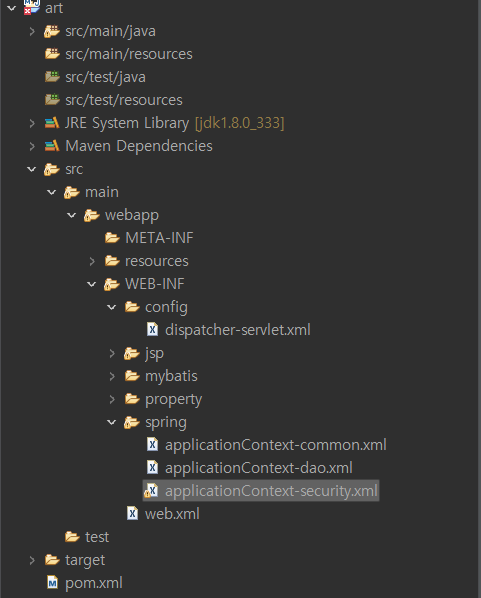The width and height of the screenshot is (481, 598).
Task: Select pom.xml file name
Action: (x=94, y=584)
